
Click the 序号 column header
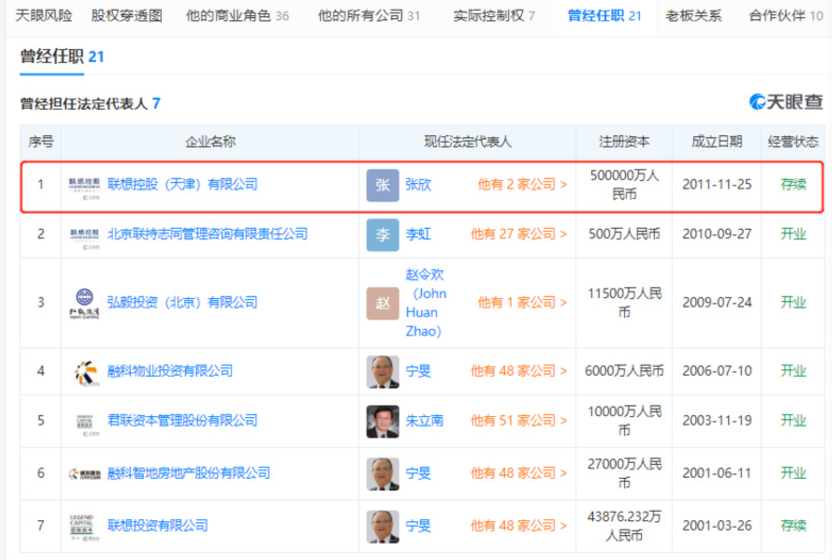coord(41,141)
